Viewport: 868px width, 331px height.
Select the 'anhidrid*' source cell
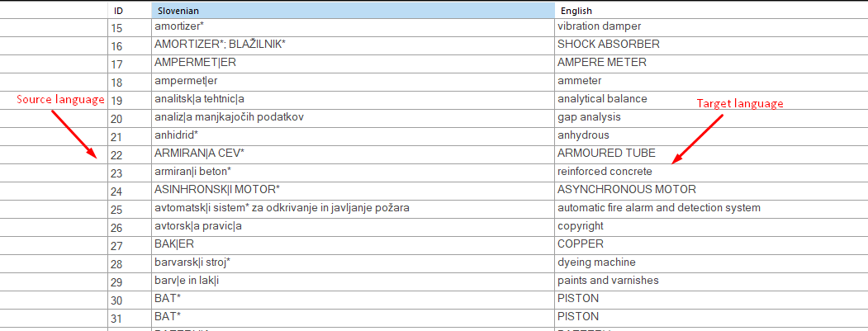[x=177, y=135]
